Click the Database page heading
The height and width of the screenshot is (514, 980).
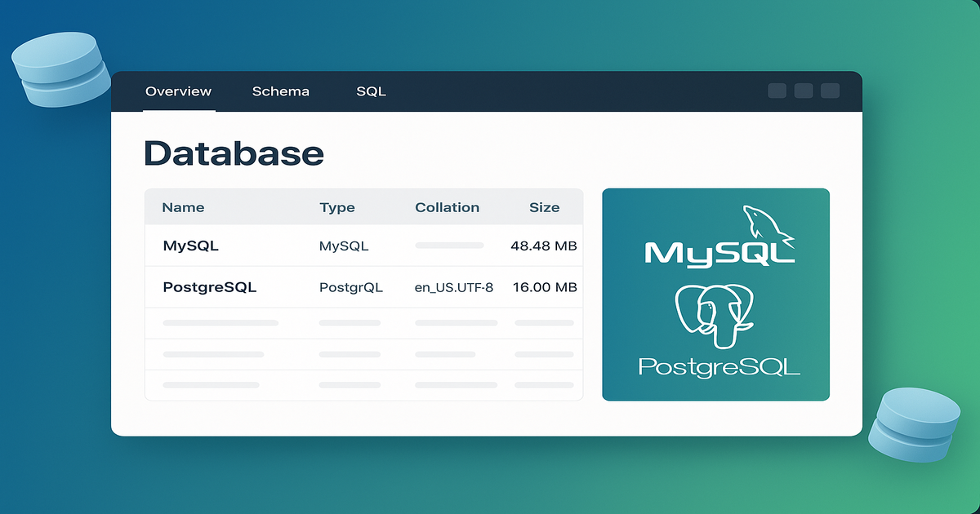(234, 153)
